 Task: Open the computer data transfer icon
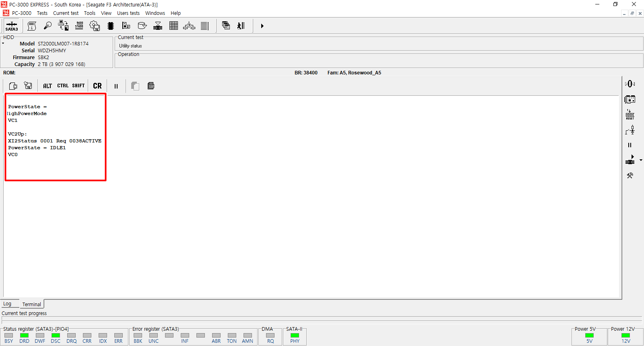point(63,26)
